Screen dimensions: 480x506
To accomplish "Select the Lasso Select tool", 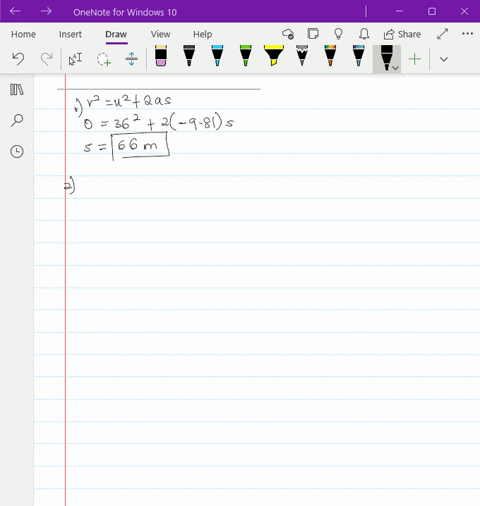I will (104, 59).
